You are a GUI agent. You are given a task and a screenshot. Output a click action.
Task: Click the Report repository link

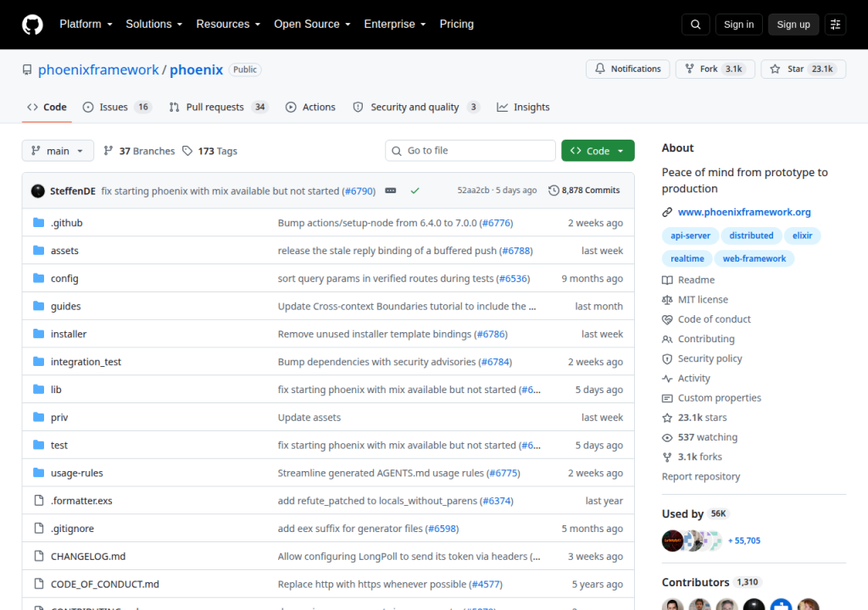701,477
